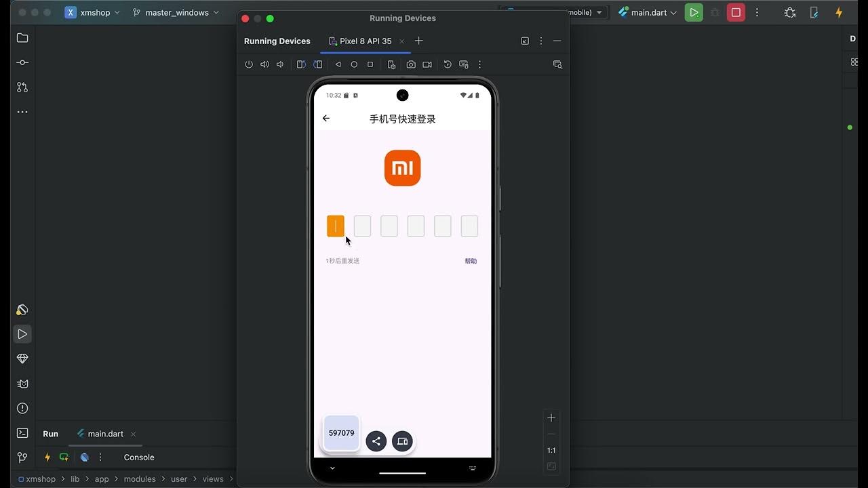
Task: Rotate the device right
Action: click(318, 64)
